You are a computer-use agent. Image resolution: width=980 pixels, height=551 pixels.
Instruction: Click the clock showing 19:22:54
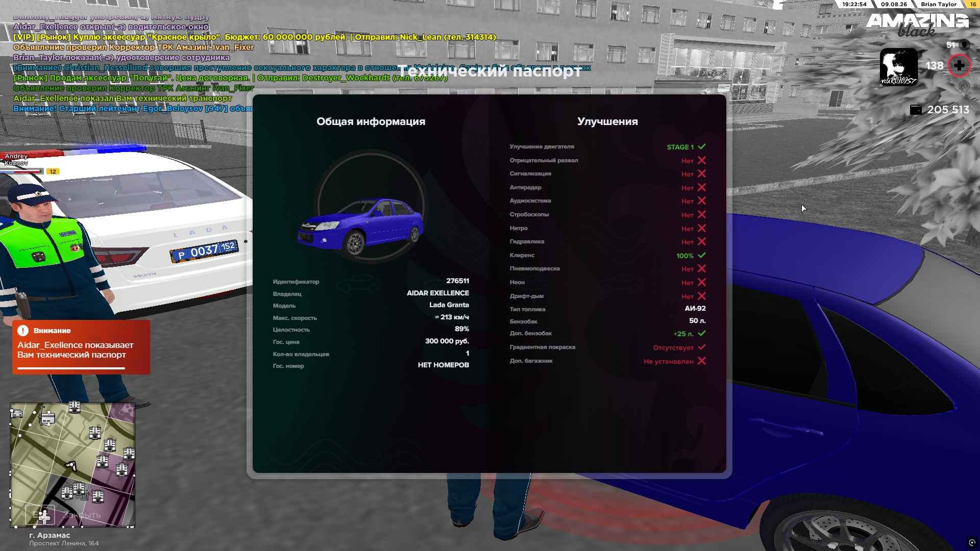tap(854, 4)
